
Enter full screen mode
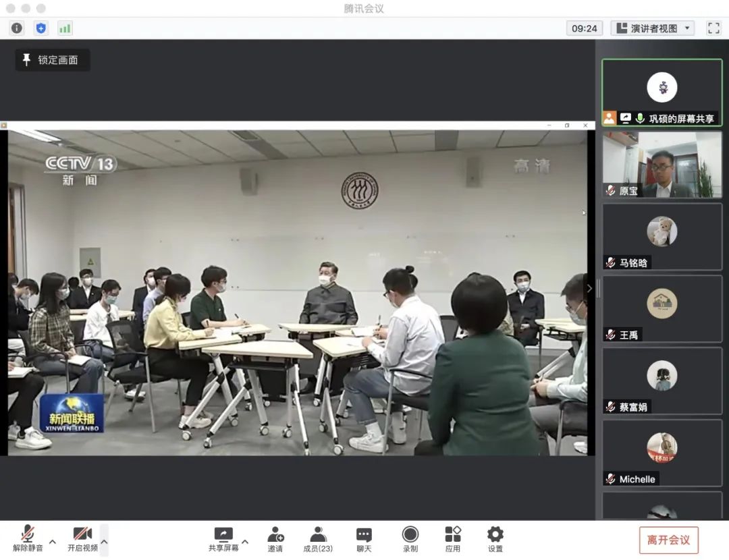tap(713, 28)
